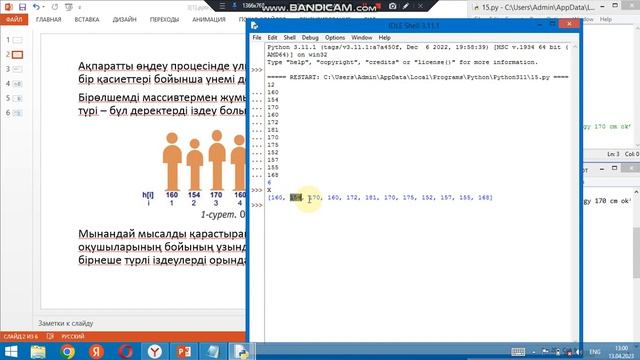
Task: Click the system clock in the taskbar
Action: pos(622,351)
